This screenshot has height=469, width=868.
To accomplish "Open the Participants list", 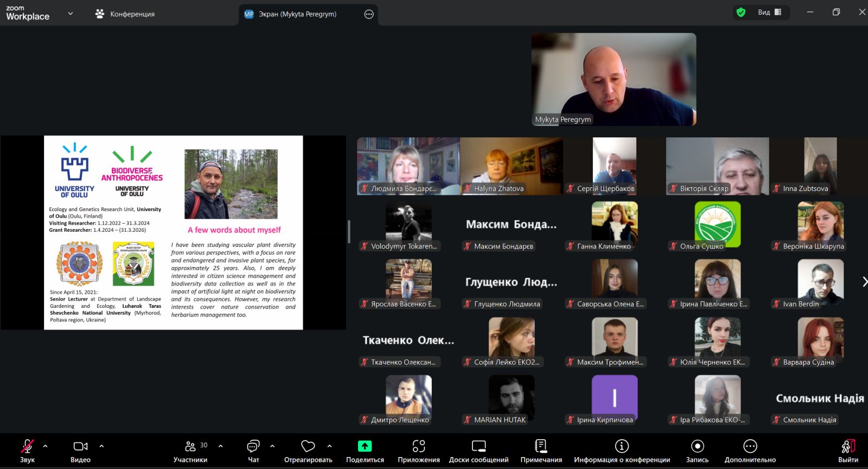I will [x=190, y=451].
